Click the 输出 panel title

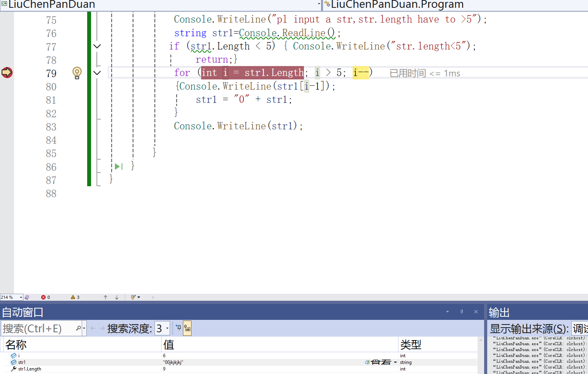(499, 312)
